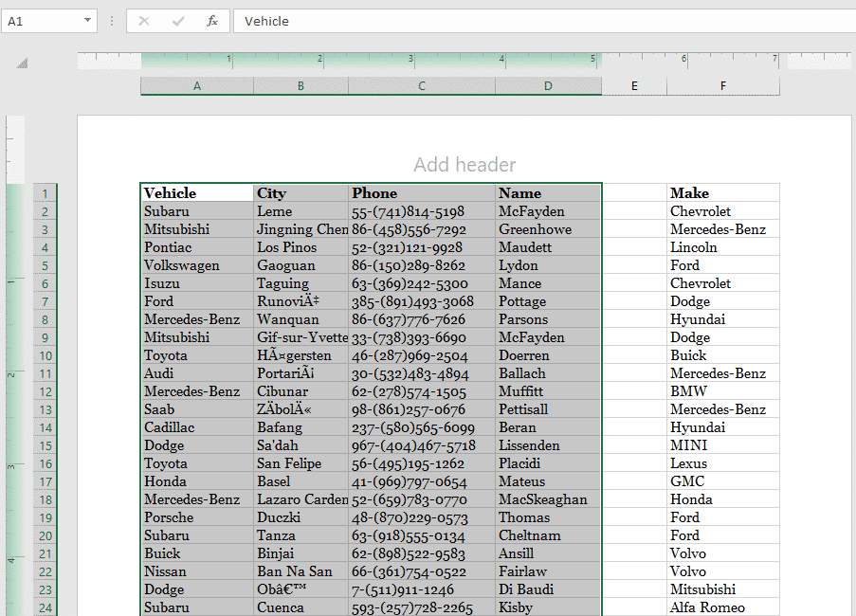Click the Enter checkmark icon in formula bar
856x616 pixels.
(178, 21)
